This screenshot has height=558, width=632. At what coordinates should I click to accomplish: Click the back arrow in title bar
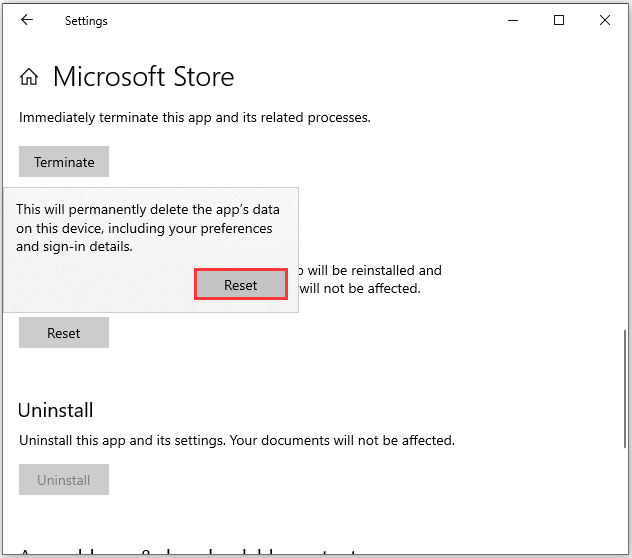[x=27, y=20]
